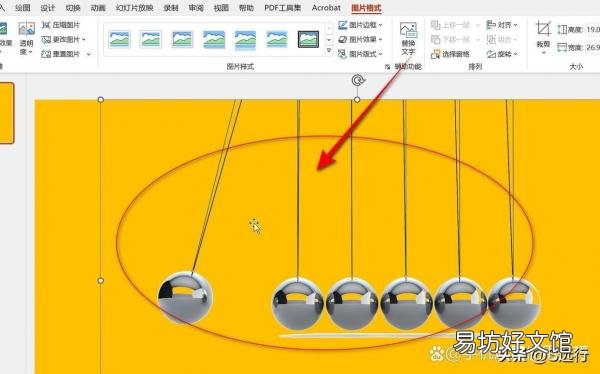Viewport: 600px width, 374px height.
Task: Open the 旋转 rotate dropdown
Action: (x=502, y=54)
